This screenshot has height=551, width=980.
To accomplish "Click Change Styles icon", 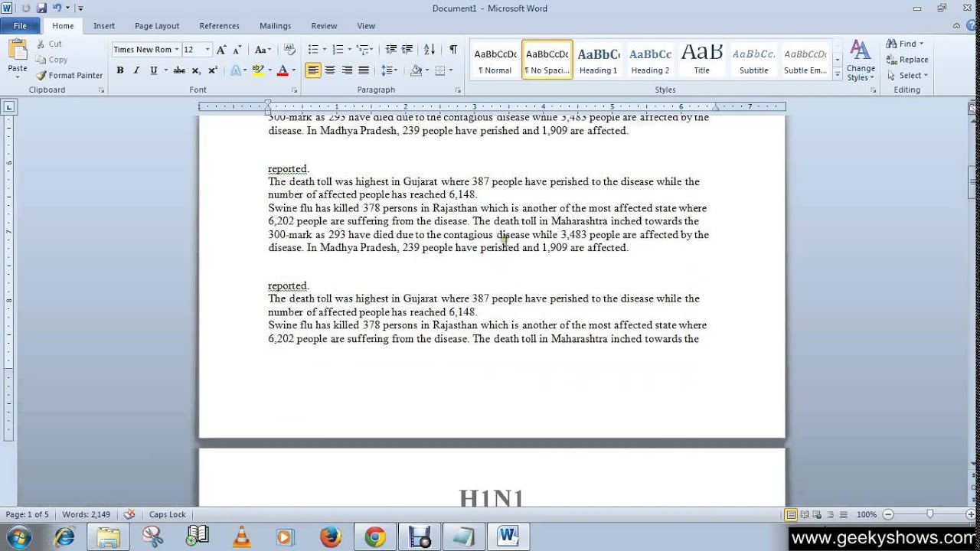I will coord(861,51).
